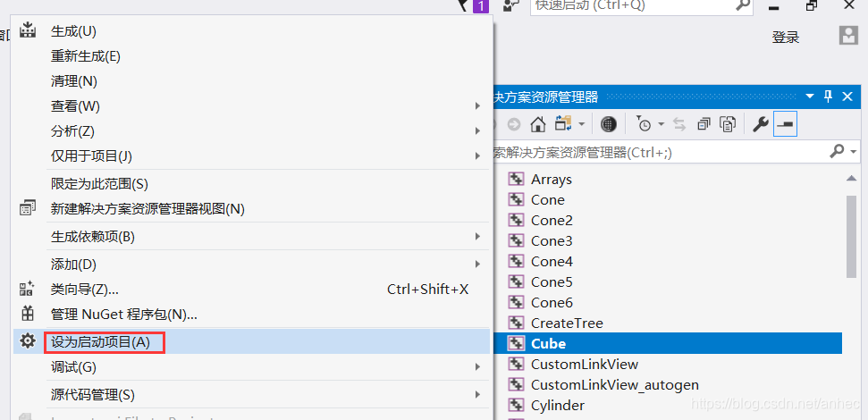Click the project icon beside Cone5
The width and height of the screenshot is (868, 420).
coord(516,281)
